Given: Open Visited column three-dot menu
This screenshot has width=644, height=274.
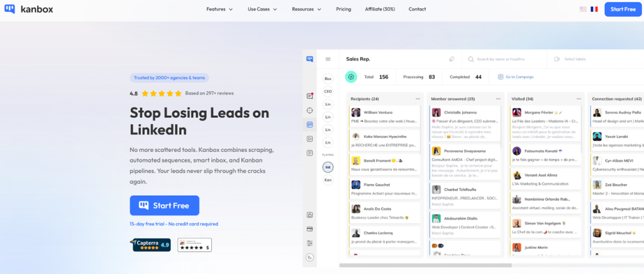Looking at the screenshot, I should [579, 99].
